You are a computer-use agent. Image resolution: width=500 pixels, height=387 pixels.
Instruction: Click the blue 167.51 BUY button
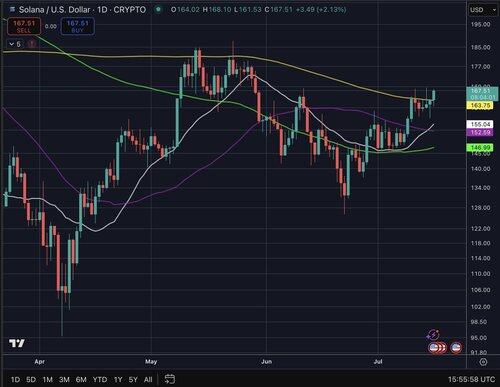click(78, 26)
